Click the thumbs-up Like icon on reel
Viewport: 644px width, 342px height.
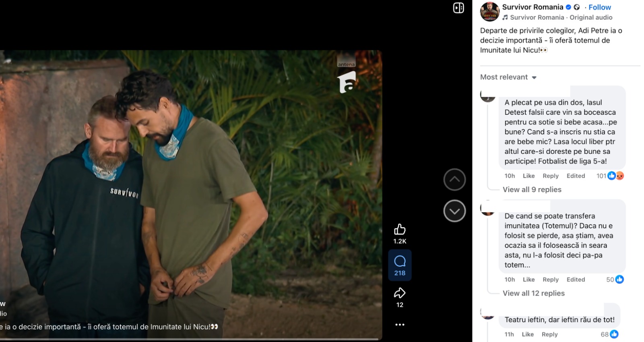pyautogui.click(x=399, y=230)
